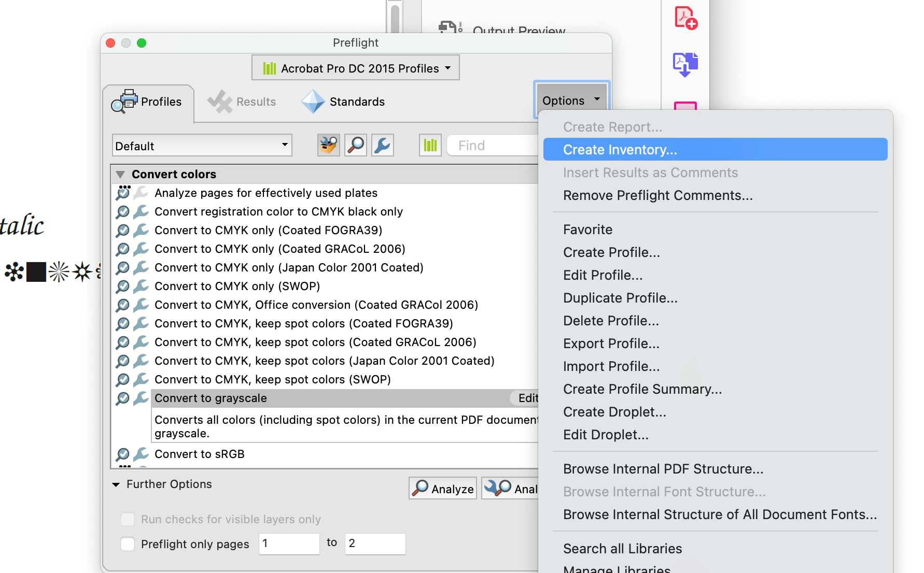Switch to the Results tab
This screenshot has height=573, width=924.
click(x=242, y=102)
